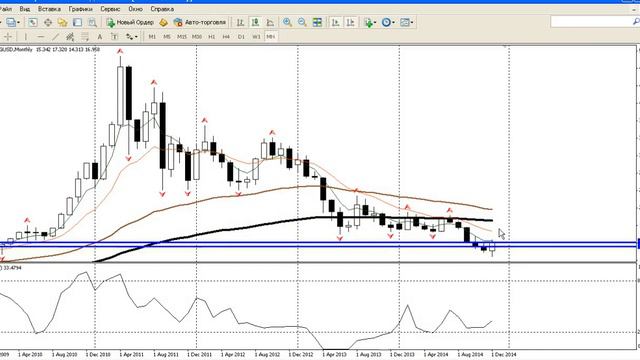This screenshot has width=640, height=360.
Task: Switch to M15 timeframe
Action: click(x=182, y=37)
